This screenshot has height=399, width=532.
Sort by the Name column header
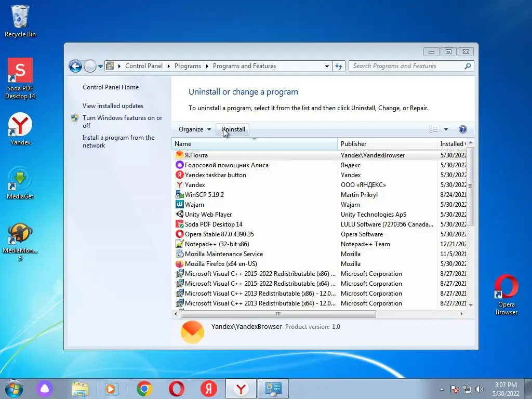coord(255,144)
